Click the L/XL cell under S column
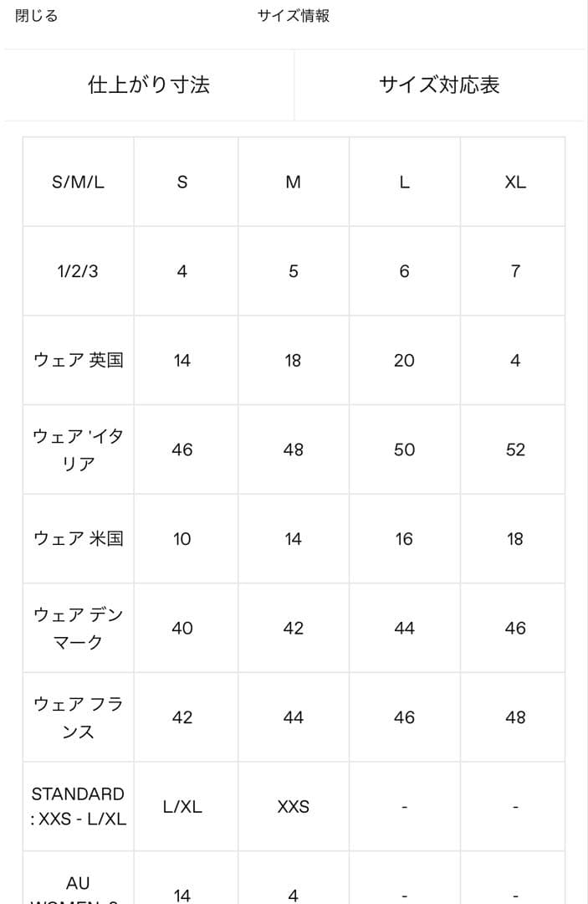Image resolution: width=588 pixels, height=904 pixels. point(182,807)
